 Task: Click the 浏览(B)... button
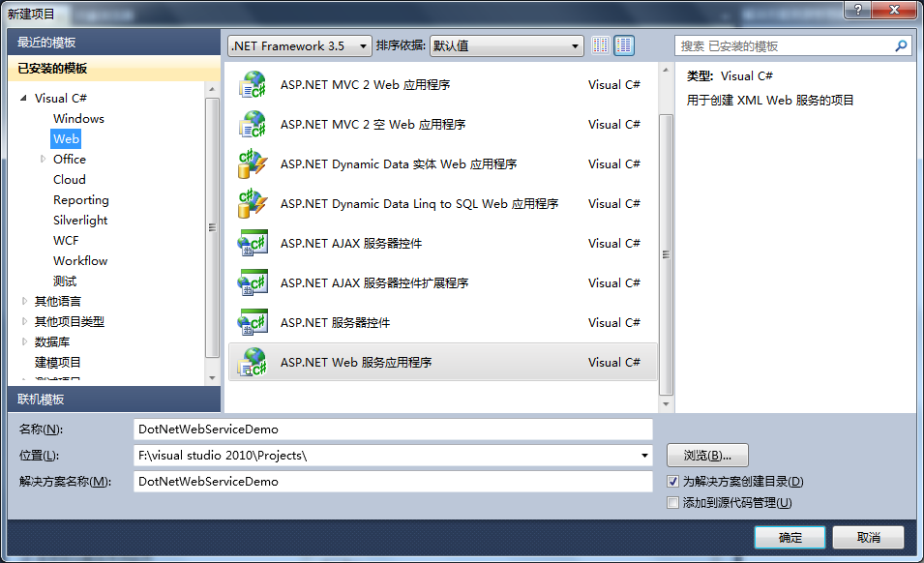click(707, 456)
